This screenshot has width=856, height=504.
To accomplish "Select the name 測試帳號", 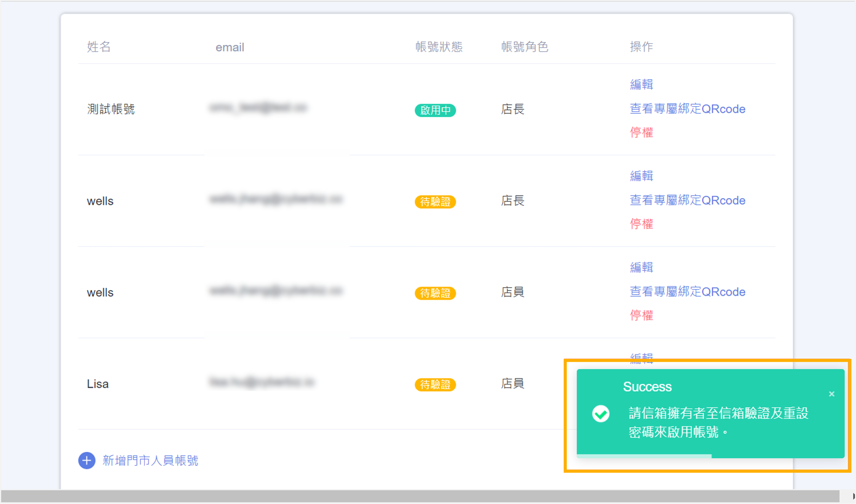I will [x=111, y=109].
